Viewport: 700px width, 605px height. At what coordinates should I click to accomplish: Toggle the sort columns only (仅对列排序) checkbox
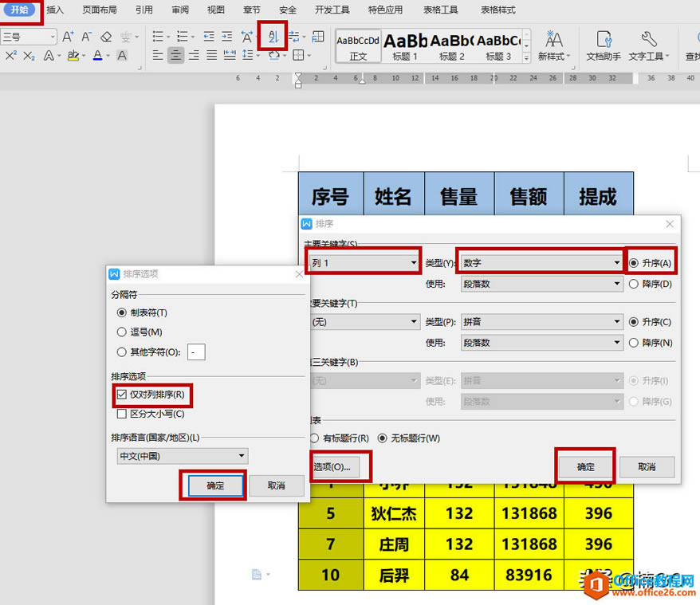(121, 395)
